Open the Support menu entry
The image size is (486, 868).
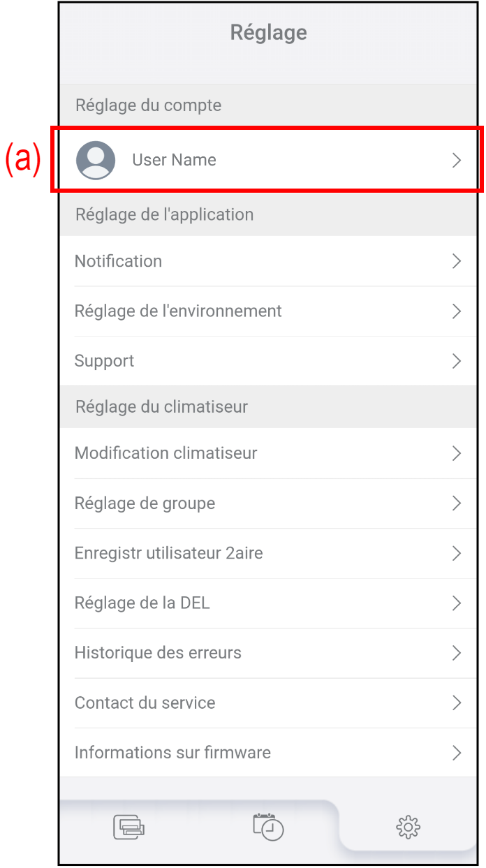point(105,361)
